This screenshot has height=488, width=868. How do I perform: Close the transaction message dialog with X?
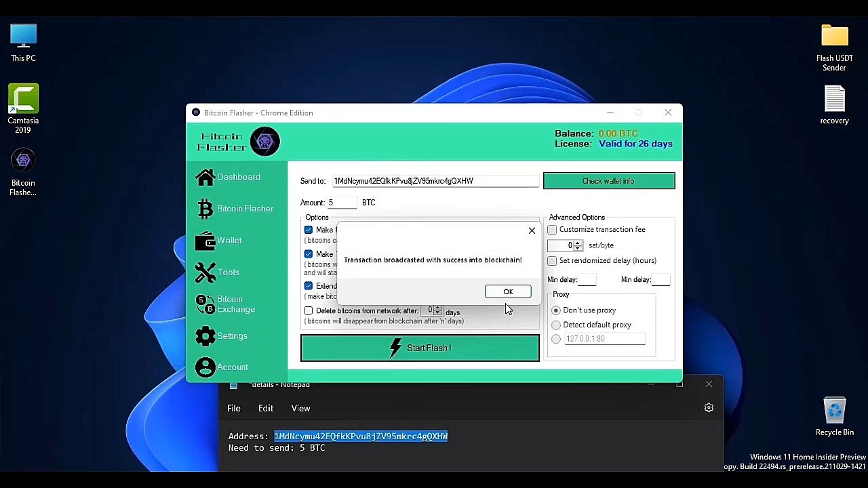532,231
